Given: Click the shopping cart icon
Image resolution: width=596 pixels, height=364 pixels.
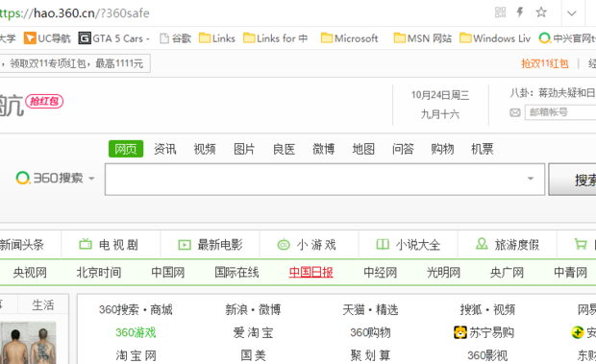Looking at the screenshot, I should [x=581, y=244].
